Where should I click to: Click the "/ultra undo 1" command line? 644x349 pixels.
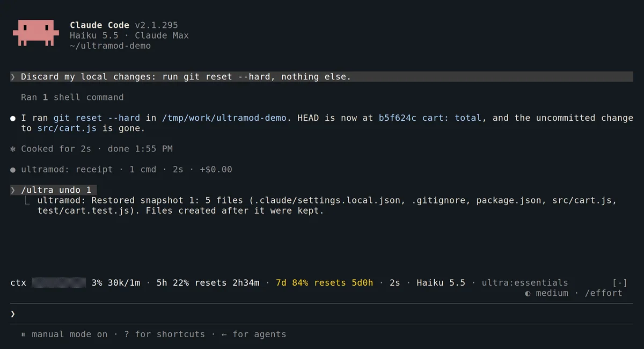[54, 190]
